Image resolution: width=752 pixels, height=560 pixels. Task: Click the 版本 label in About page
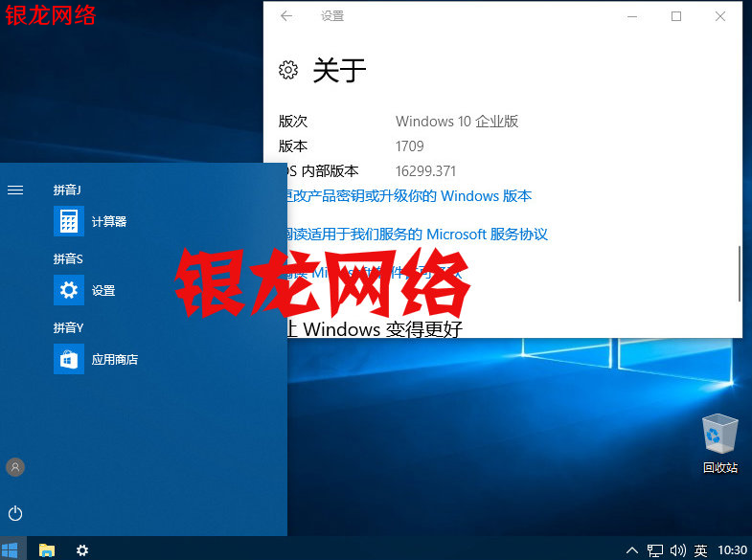tap(293, 146)
